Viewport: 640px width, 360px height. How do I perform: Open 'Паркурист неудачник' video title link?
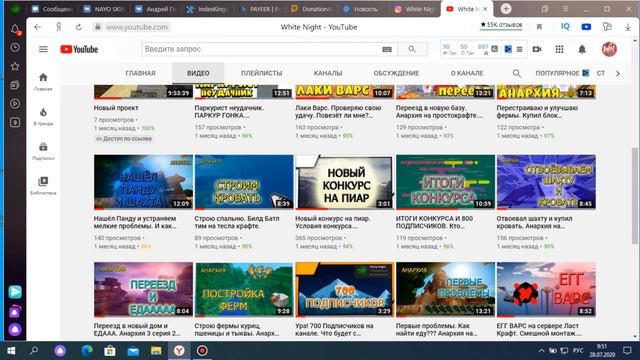click(229, 111)
